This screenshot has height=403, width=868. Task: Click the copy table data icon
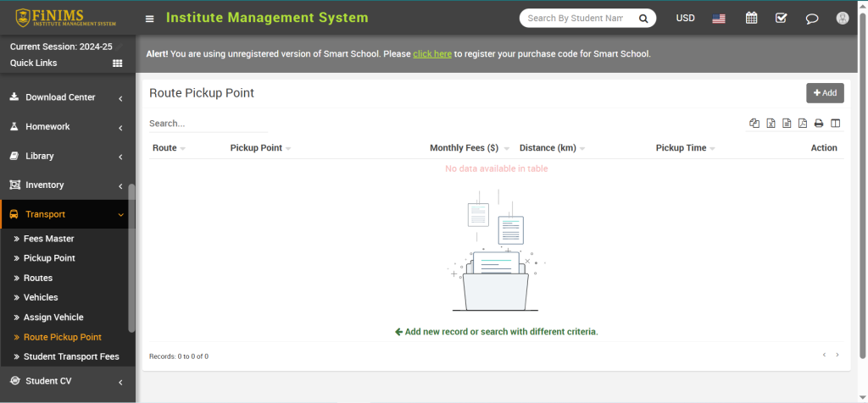(x=754, y=124)
